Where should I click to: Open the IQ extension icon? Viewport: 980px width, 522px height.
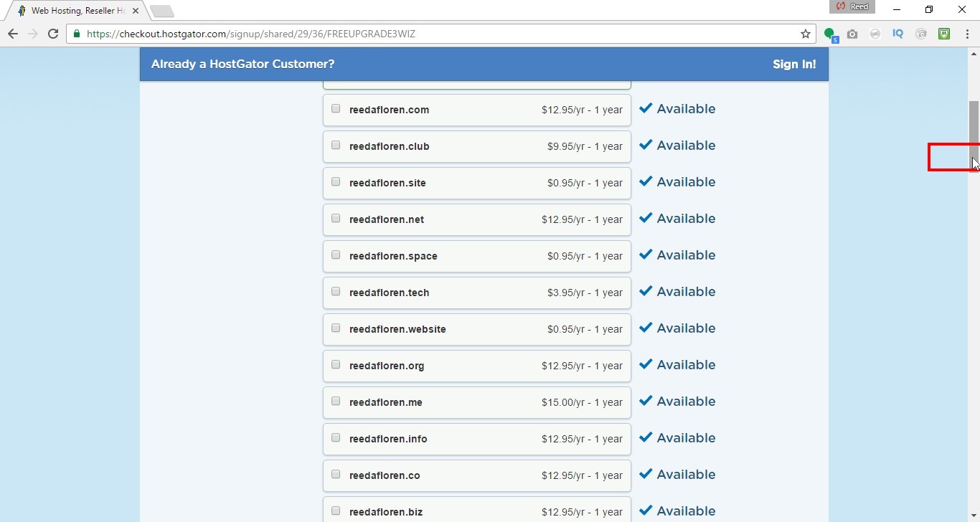point(898,34)
